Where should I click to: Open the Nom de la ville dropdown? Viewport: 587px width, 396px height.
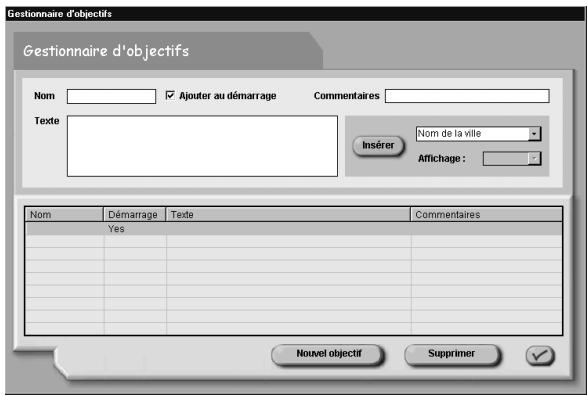[478, 134]
